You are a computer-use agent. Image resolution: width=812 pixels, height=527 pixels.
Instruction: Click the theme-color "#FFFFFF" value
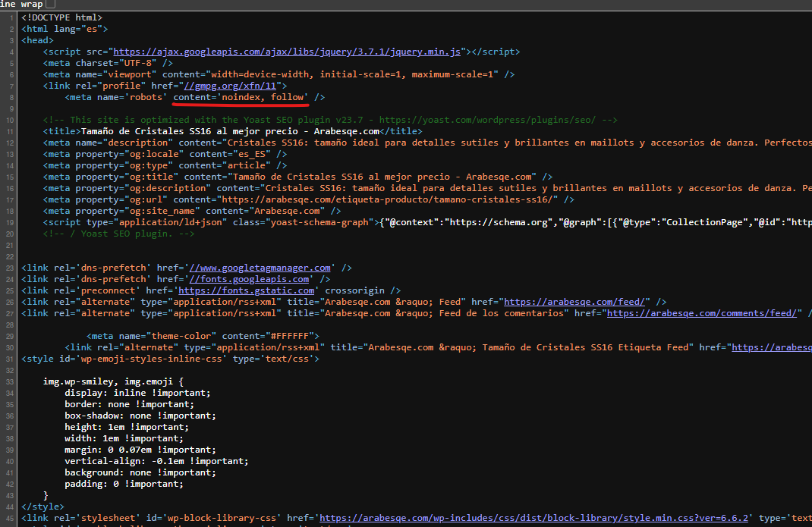coord(289,337)
